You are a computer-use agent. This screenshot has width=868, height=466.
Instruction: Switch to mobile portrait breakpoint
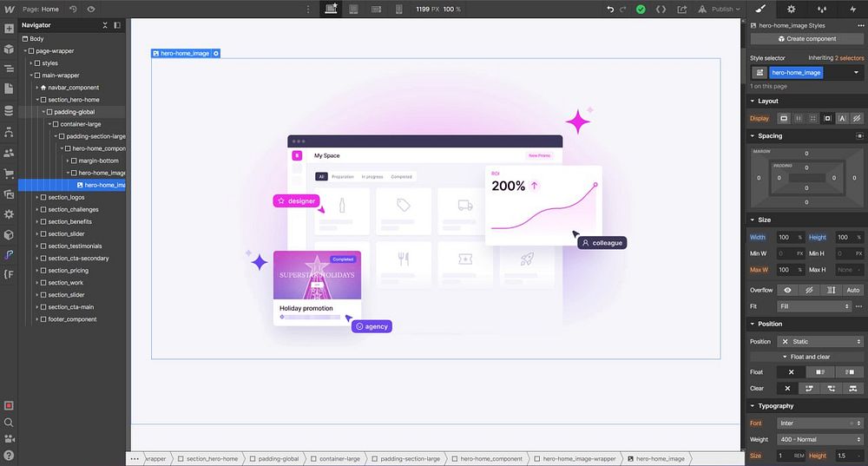(398, 10)
